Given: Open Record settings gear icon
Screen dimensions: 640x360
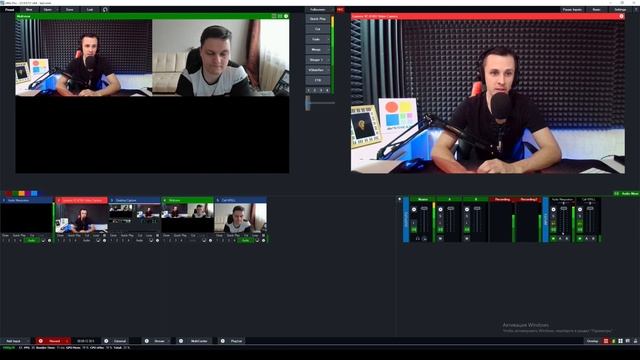Looking at the screenshot, I should [40, 341].
